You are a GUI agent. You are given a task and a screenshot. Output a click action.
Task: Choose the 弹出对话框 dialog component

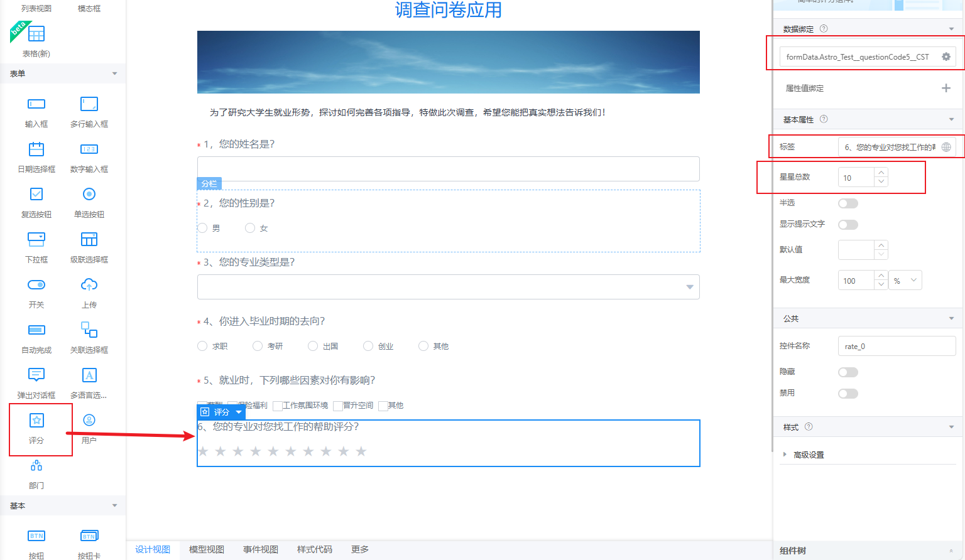coord(36,375)
